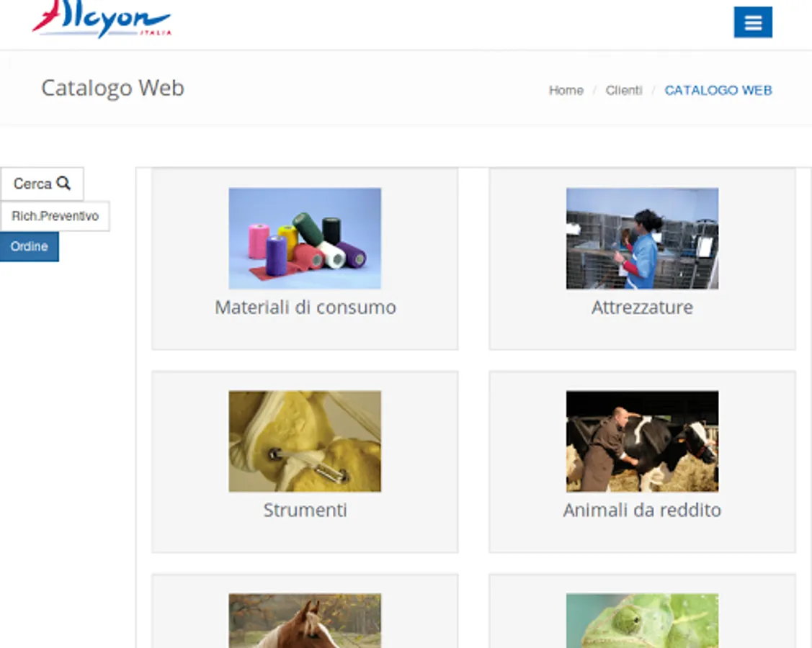
Task: Open the Attrezzature kennel thumbnail
Action: coord(642,238)
